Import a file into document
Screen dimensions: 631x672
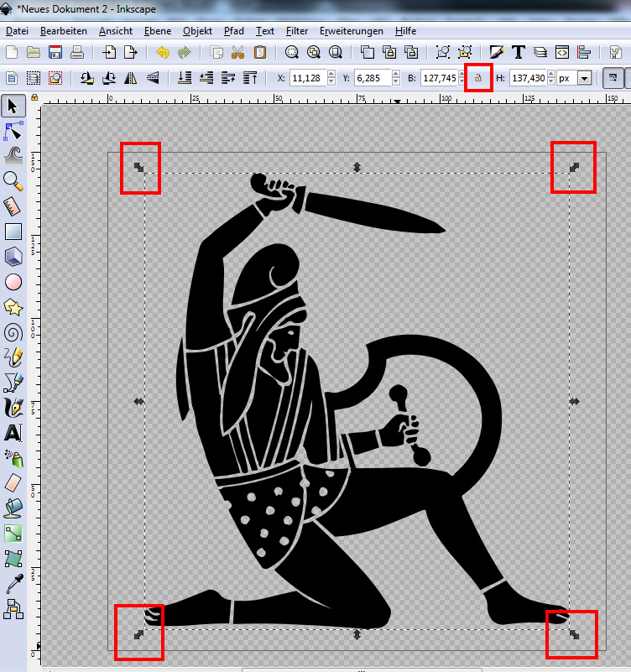(109, 52)
